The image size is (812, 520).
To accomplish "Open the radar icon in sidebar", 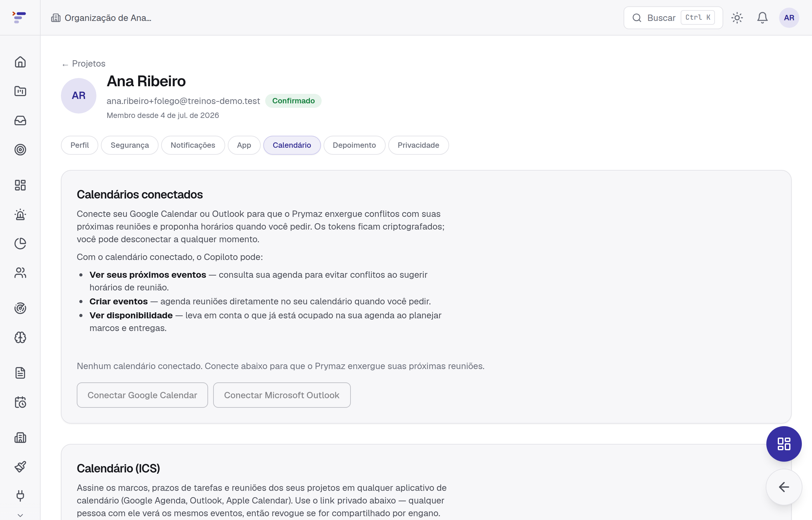I will 20,308.
